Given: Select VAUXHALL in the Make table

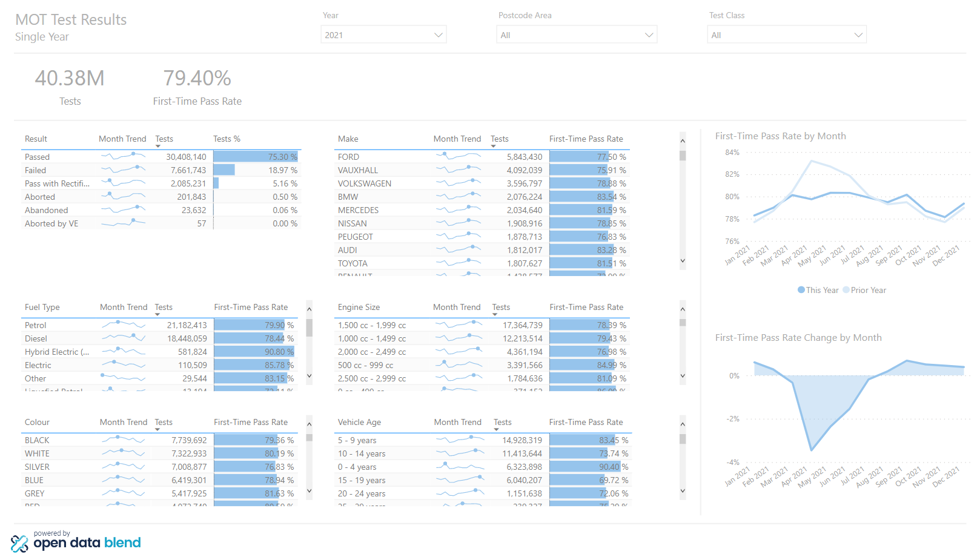Looking at the screenshot, I should [482, 170].
